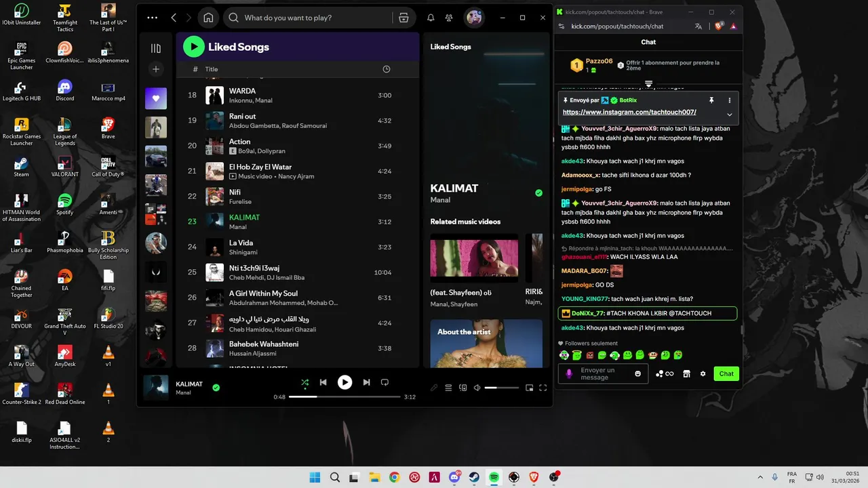Viewport: 868px width, 488px height.
Task: Open the lyrics microphone icon
Action: pos(434,388)
